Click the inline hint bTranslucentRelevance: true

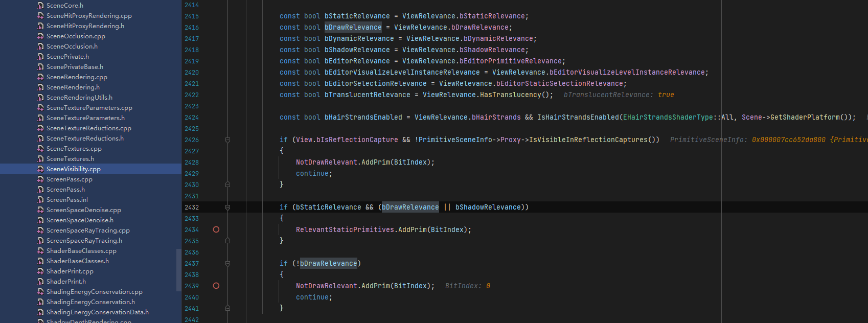pos(619,95)
